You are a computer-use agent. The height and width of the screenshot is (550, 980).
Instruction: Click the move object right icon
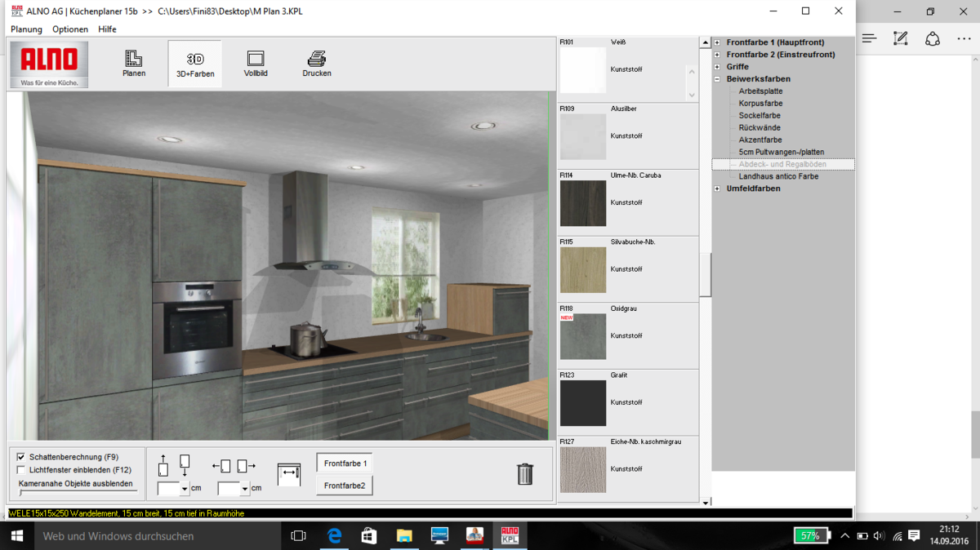(x=247, y=466)
